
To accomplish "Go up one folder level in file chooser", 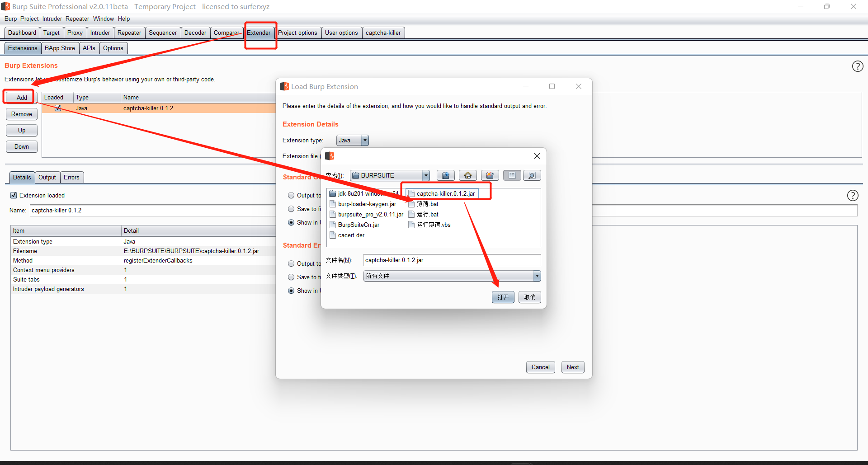I will pos(446,175).
